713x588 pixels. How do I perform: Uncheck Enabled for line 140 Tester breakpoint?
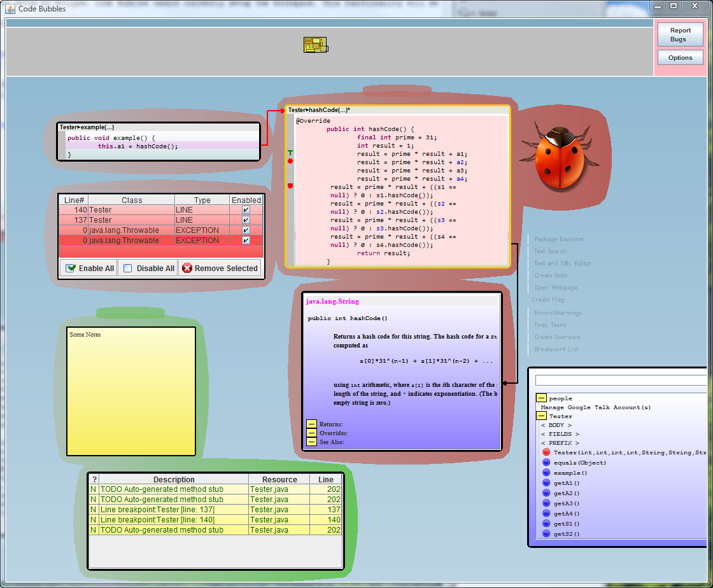tap(246, 209)
